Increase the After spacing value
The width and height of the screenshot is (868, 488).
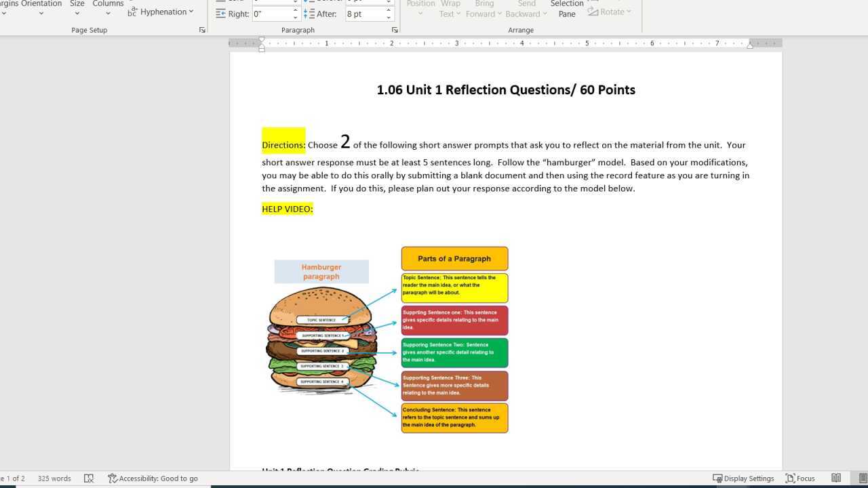[389, 9]
